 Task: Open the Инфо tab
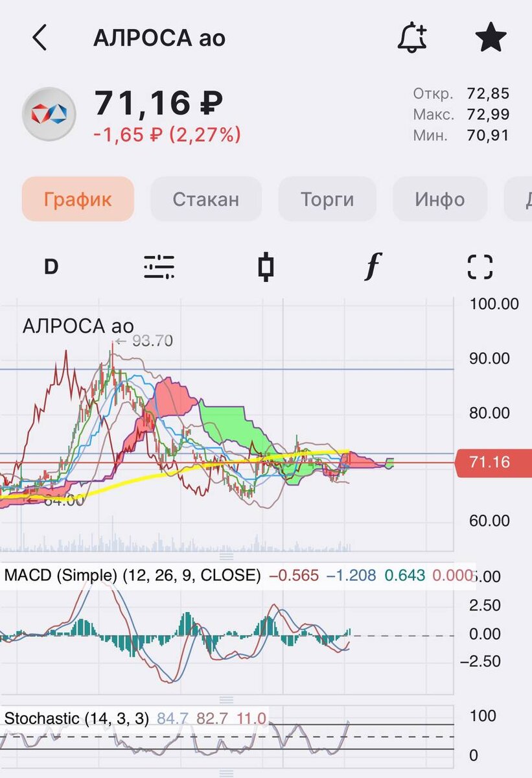(440, 199)
